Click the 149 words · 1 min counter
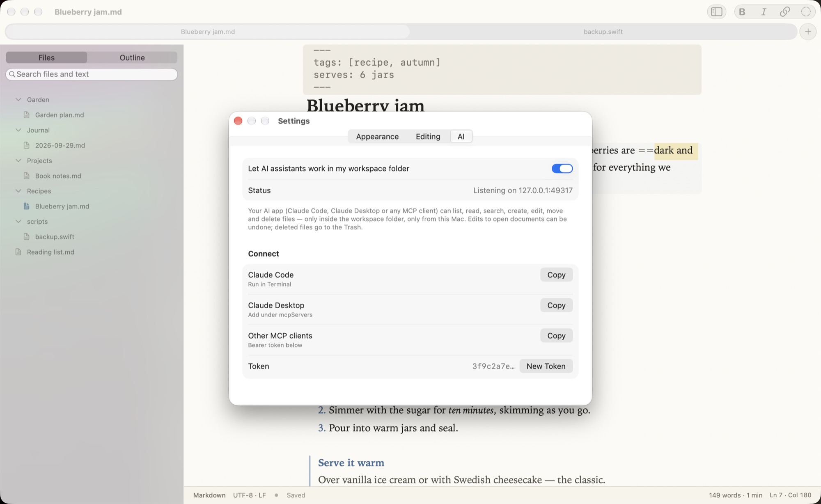The image size is (821, 504). [x=736, y=495]
